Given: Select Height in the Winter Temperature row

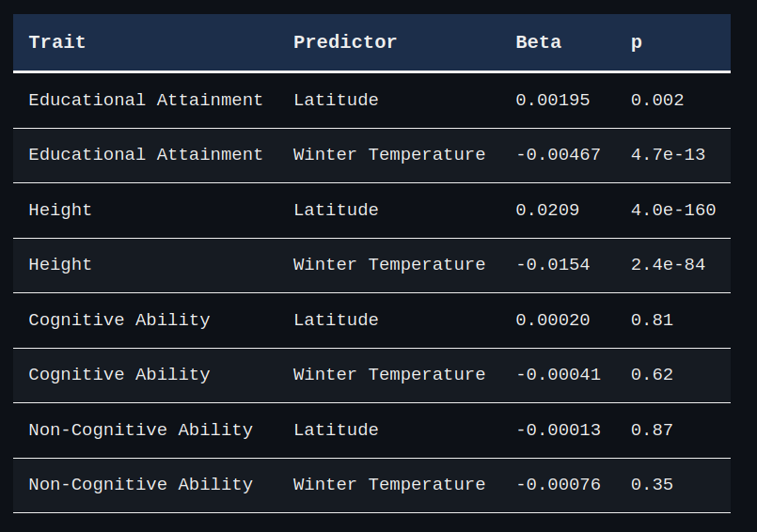Looking at the screenshot, I should (x=60, y=264).
